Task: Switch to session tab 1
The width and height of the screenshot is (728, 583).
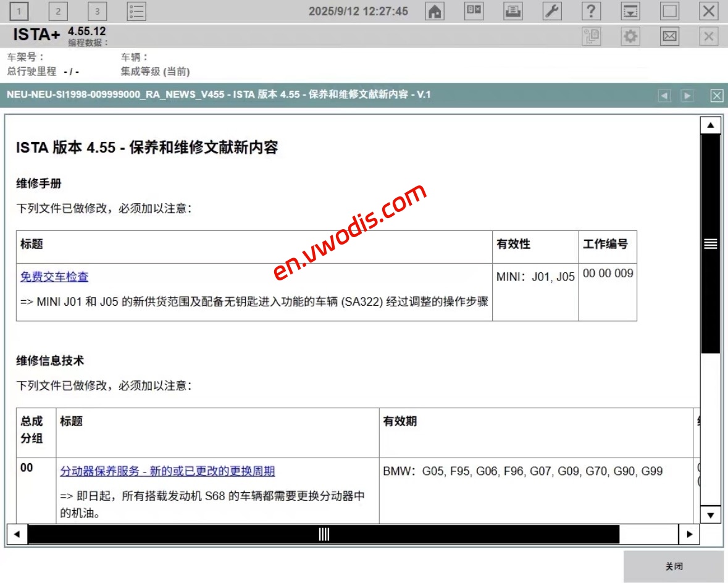Action: point(19,11)
